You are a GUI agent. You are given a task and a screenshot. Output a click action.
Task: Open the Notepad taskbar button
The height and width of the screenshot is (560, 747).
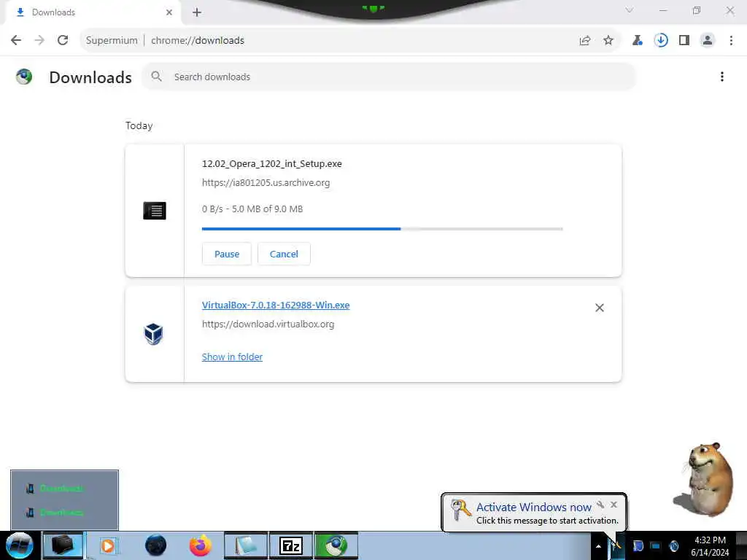(x=246, y=545)
